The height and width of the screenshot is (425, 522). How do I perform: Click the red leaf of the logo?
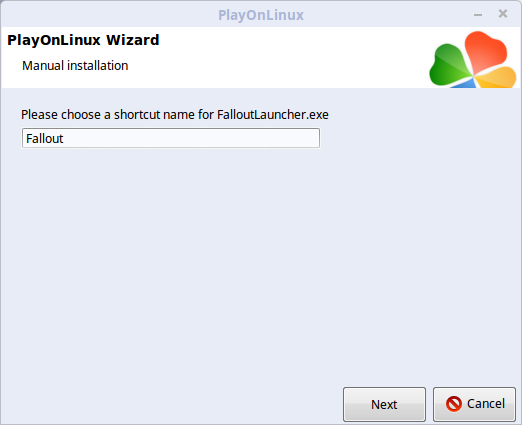[485, 50]
